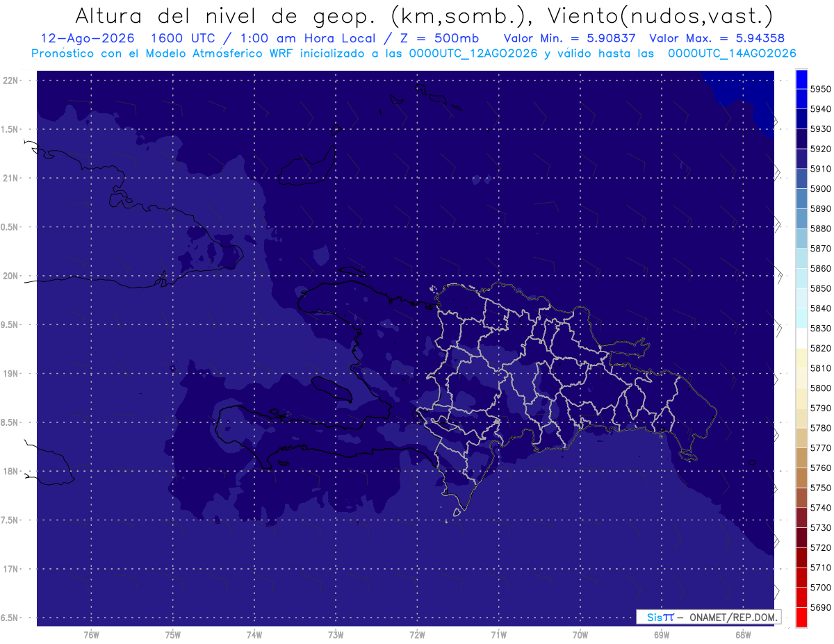This screenshot has height=644, width=834.
Task: Click the '0000UTC_14AGO2026' validity text
Action: click(732, 53)
